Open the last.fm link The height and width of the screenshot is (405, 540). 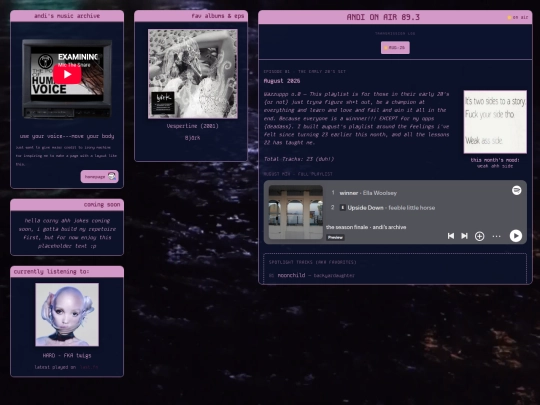click(x=89, y=367)
